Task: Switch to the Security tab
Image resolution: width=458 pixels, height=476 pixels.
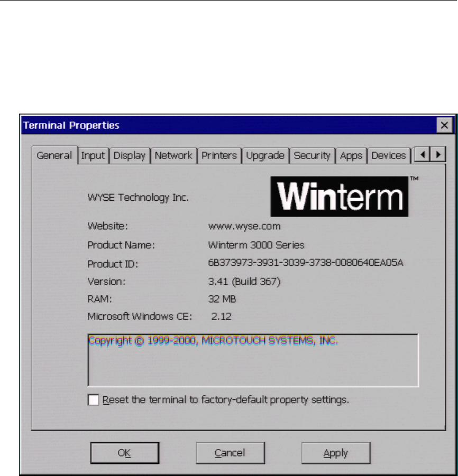Action: coord(312,156)
